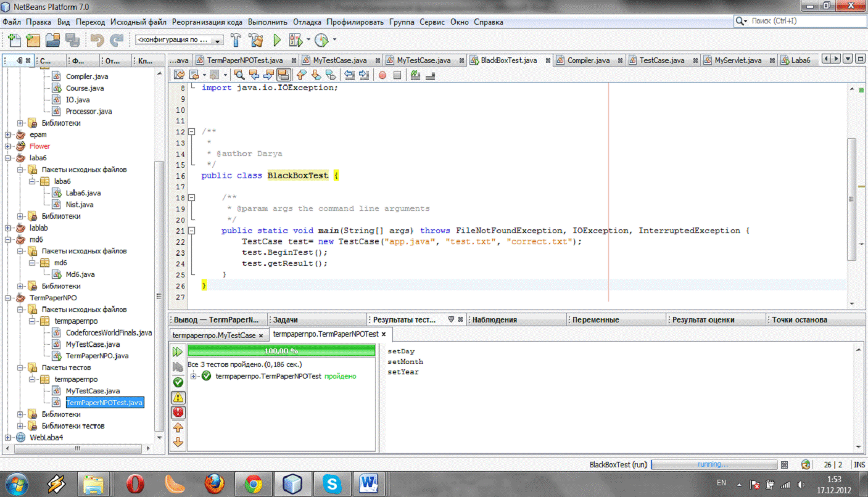
Task: Expand the termpapernpo.TermPaperNPOTest result node
Action: point(194,376)
